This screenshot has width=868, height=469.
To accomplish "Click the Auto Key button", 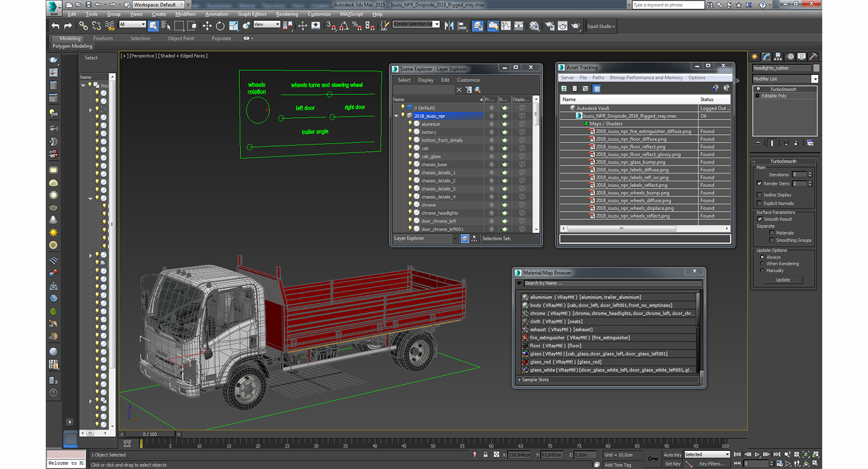I will click(673, 455).
